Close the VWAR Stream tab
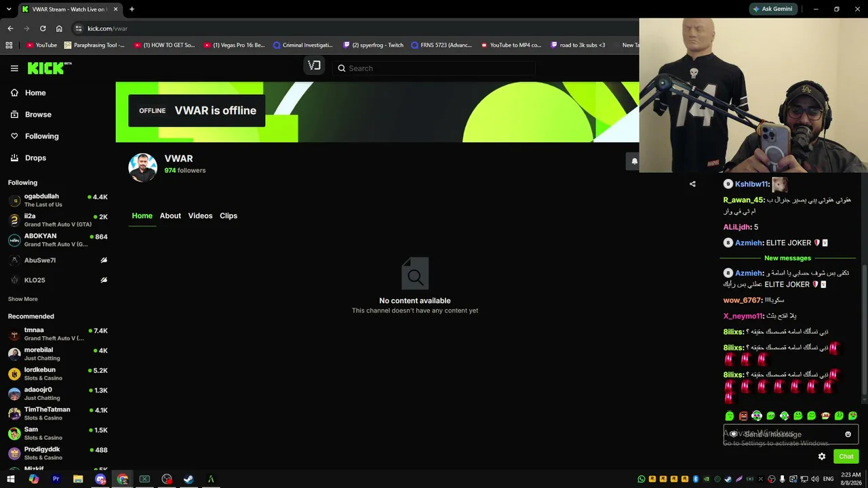 point(116,9)
